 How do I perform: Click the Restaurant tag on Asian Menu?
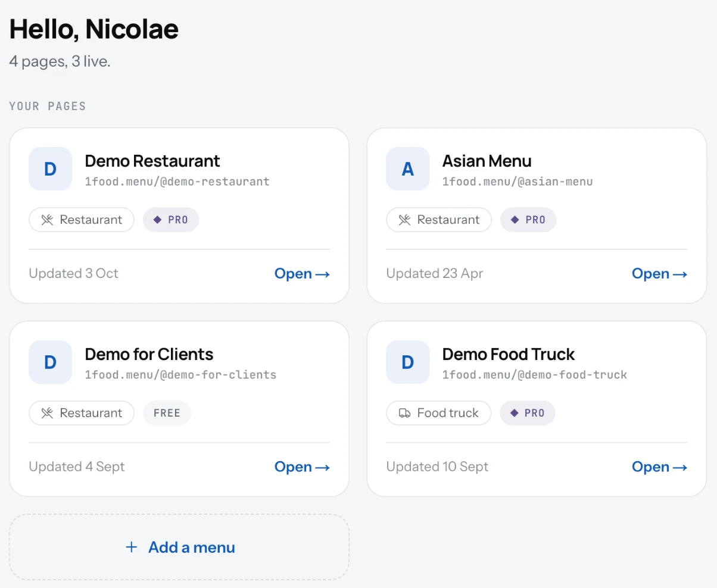click(439, 220)
